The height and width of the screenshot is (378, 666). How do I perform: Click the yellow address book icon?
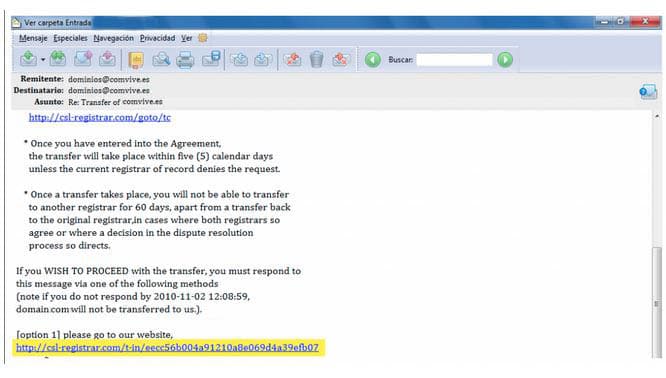pyautogui.click(x=136, y=60)
